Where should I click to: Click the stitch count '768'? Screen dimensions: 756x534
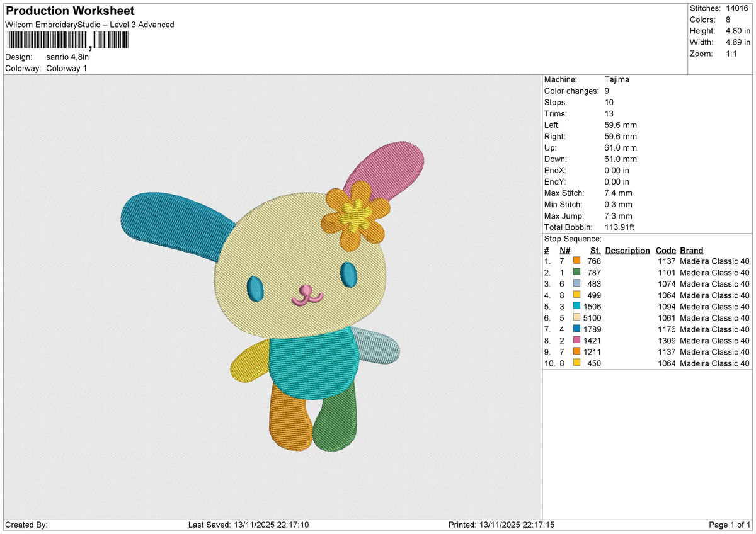pyautogui.click(x=594, y=261)
